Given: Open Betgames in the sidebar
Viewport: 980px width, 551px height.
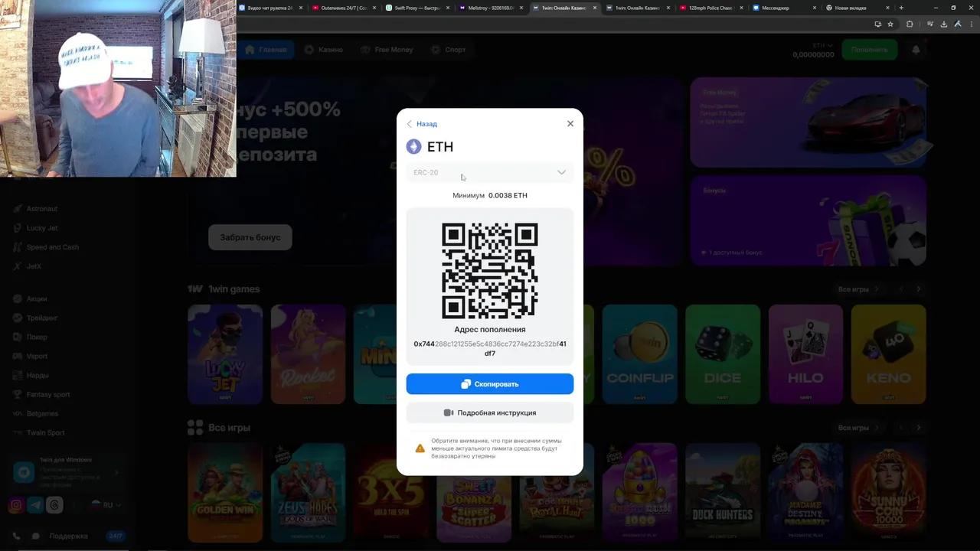Looking at the screenshot, I should (36, 413).
